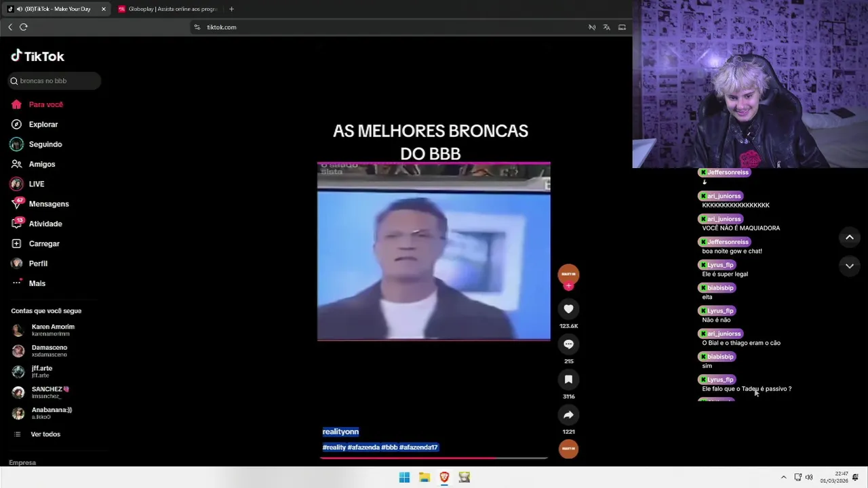Screen dimensions: 868x488
Task: Go to the Seguindo feed
Action: [x=37, y=144]
